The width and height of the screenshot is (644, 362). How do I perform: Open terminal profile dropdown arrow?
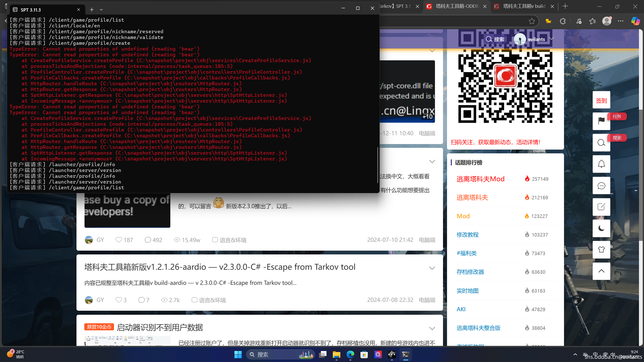click(x=101, y=10)
